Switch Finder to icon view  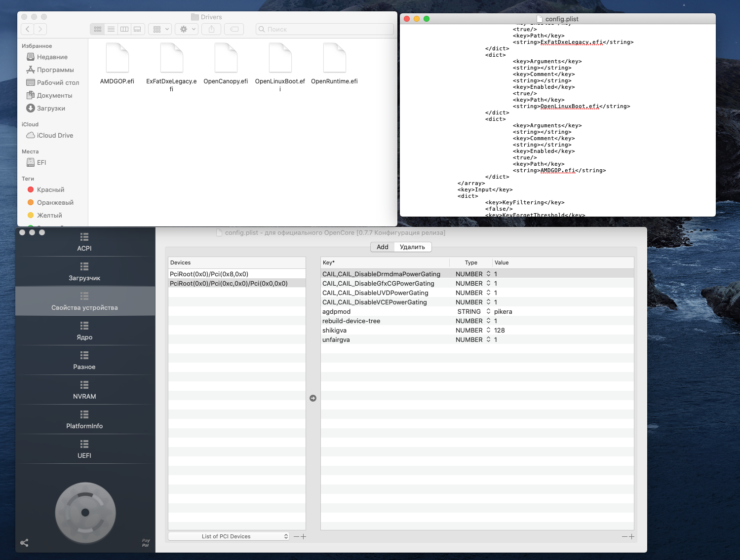[98, 29]
